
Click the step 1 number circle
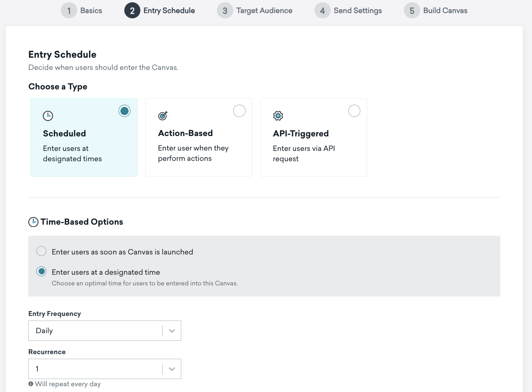pyautogui.click(x=69, y=11)
